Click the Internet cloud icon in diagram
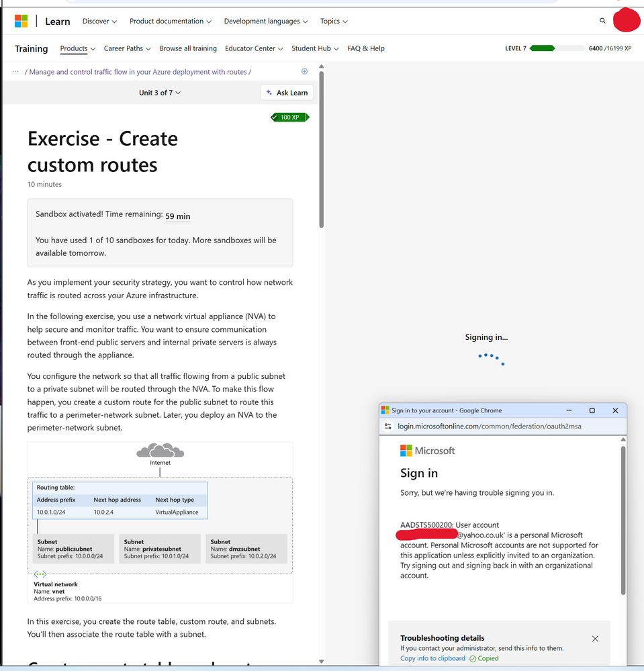 coord(160,451)
